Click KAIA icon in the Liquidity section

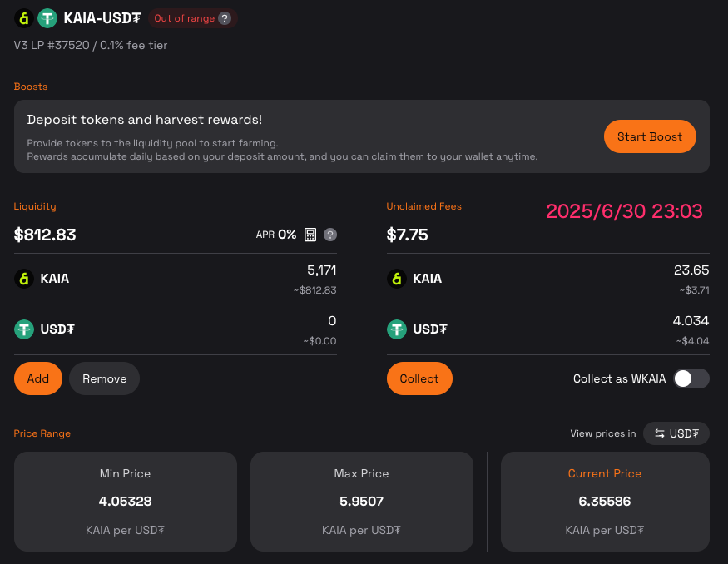click(x=23, y=279)
